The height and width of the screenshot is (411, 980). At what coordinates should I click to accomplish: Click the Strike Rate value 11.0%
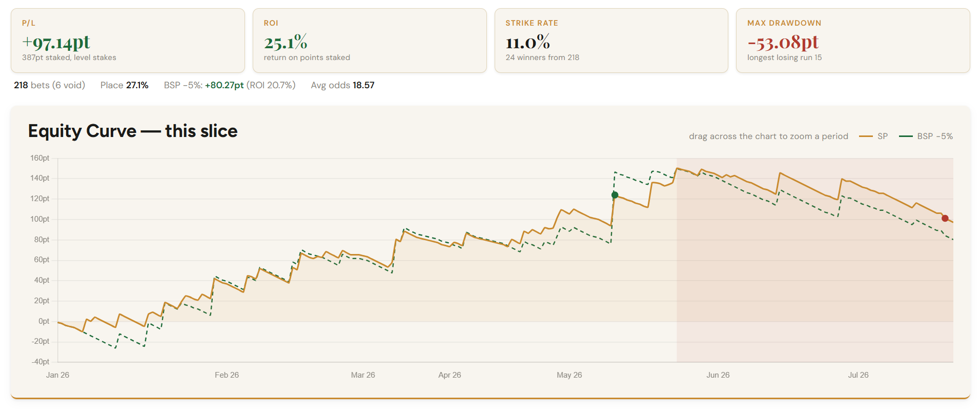point(527,42)
